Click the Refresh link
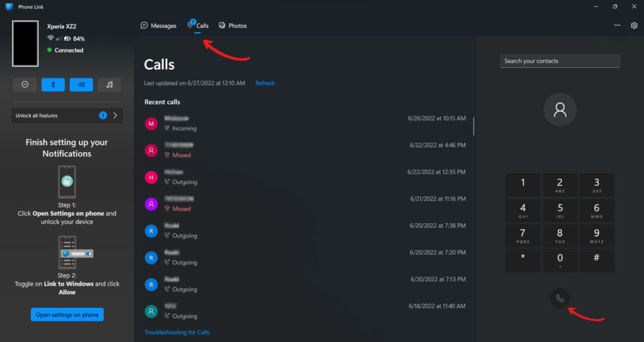This screenshot has height=342, width=644. click(265, 83)
